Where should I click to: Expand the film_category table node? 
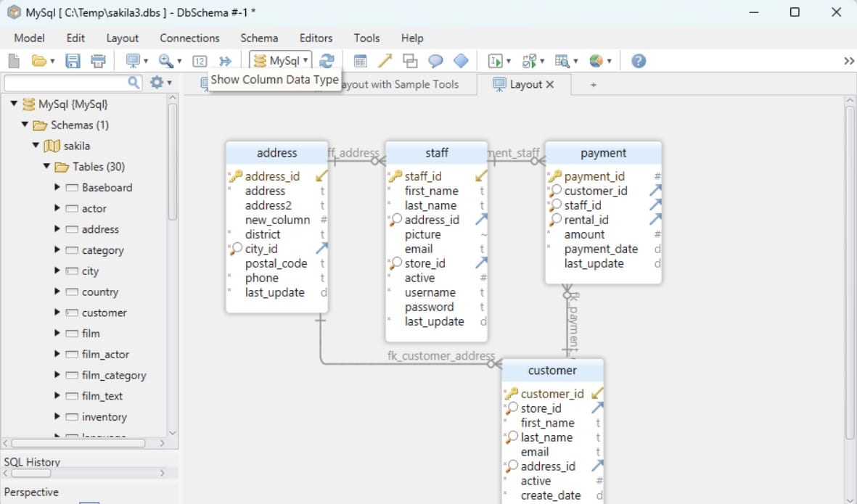[57, 375]
